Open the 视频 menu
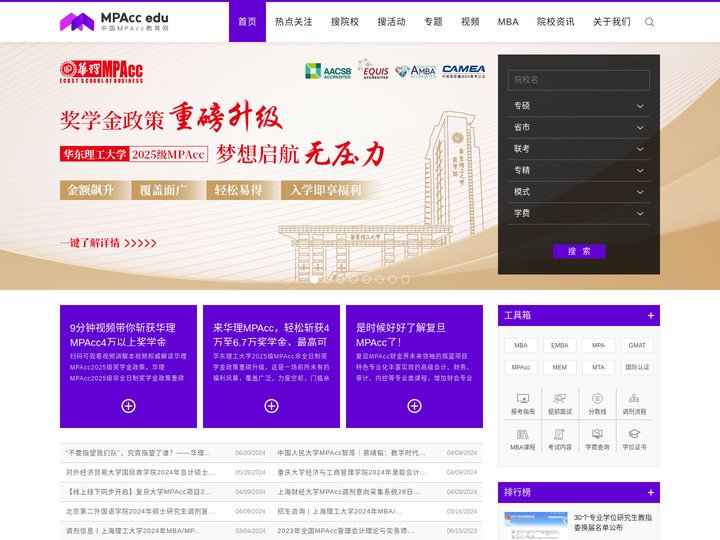720x540 pixels. (470, 22)
